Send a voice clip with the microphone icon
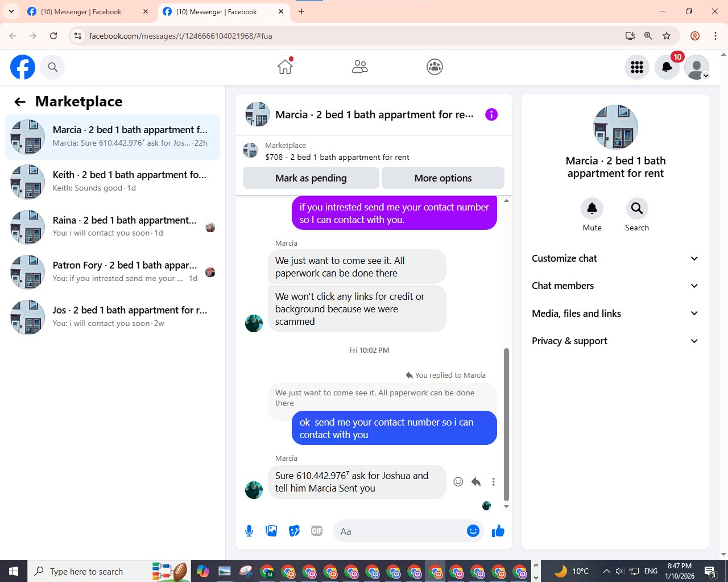The width and height of the screenshot is (728, 582). pos(249,531)
